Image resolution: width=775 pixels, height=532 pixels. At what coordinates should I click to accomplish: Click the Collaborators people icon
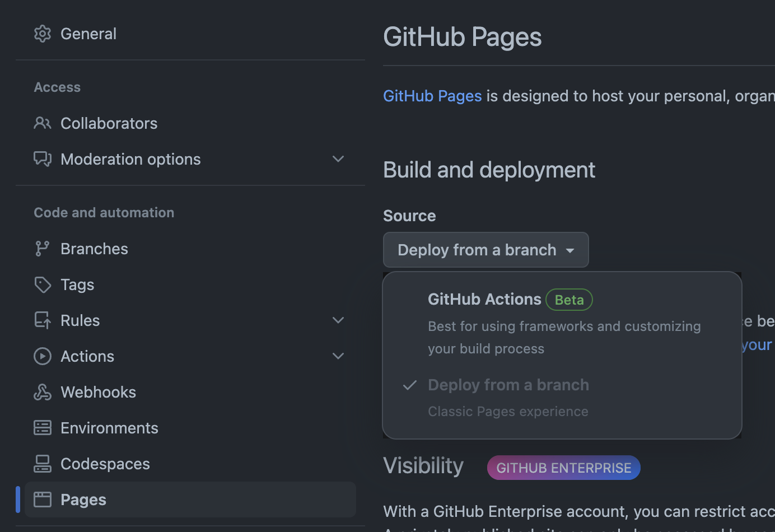click(x=43, y=123)
